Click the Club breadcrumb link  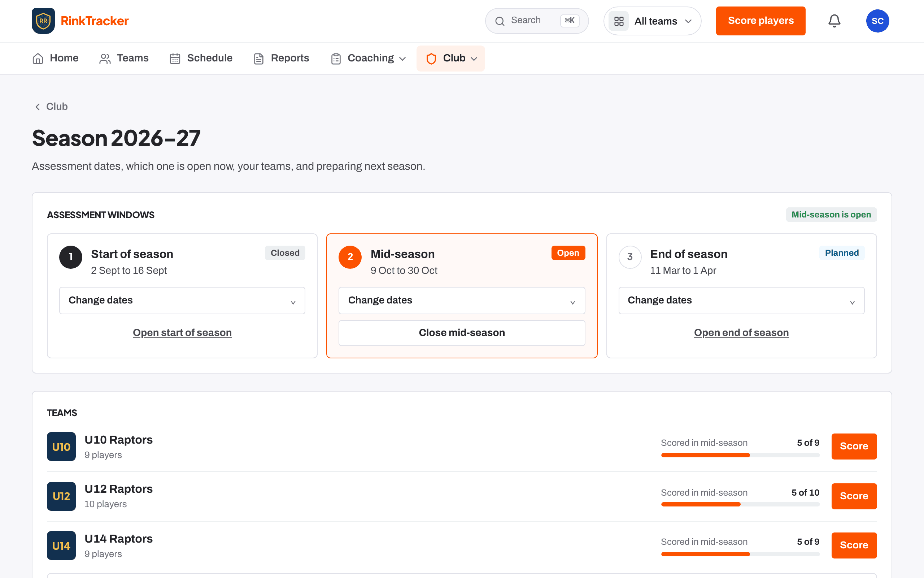(x=57, y=107)
